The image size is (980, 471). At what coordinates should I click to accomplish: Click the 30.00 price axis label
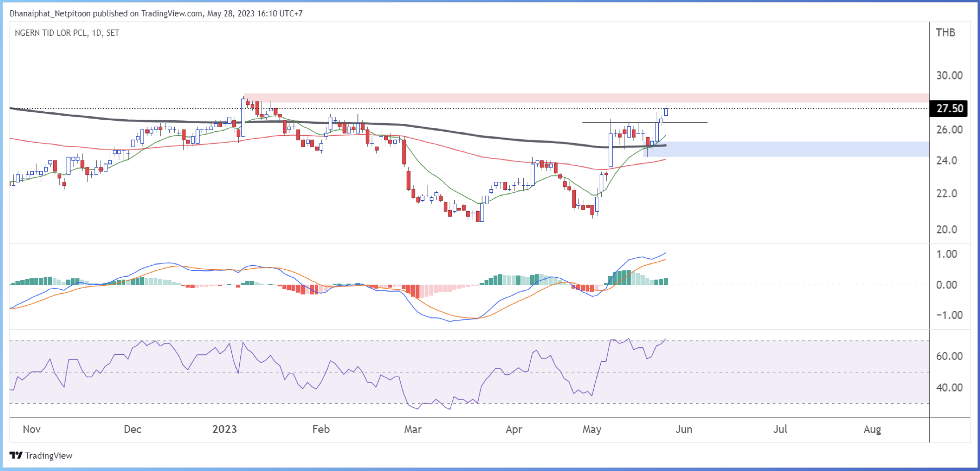click(x=949, y=76)
